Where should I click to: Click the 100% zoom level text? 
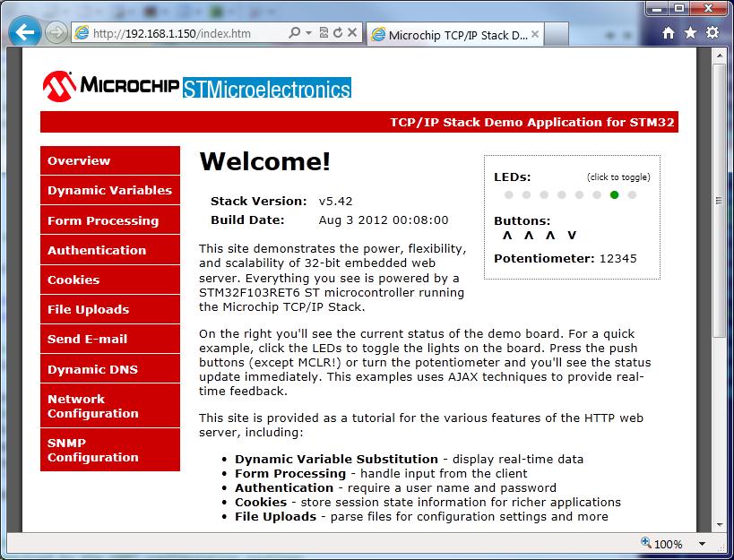coord(668,544)
